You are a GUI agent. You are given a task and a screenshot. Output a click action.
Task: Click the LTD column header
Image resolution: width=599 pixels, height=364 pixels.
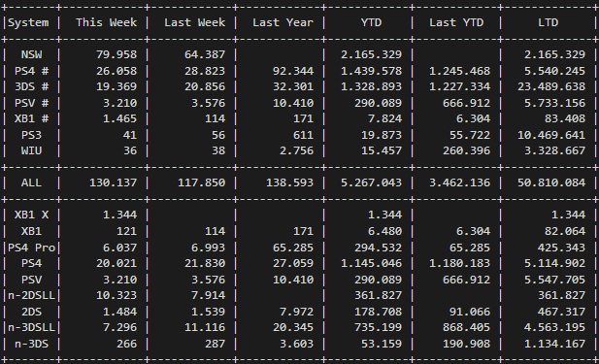pos(549,22)
